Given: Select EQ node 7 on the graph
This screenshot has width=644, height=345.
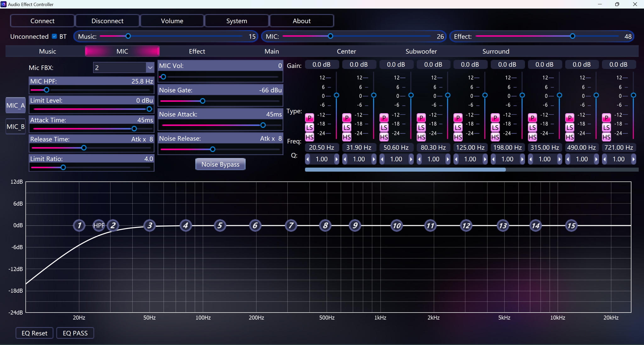Looking at the screenshot, I should point(291,225).
